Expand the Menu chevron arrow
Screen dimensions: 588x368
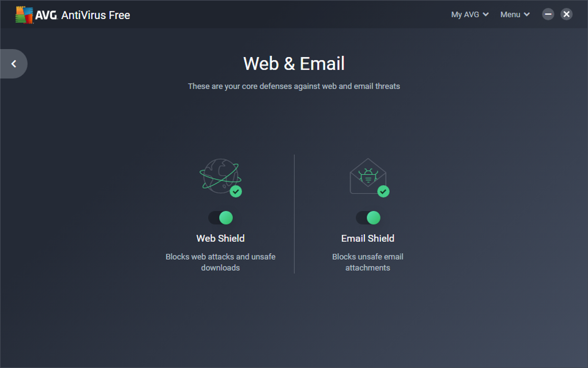[x=526, y=14]
